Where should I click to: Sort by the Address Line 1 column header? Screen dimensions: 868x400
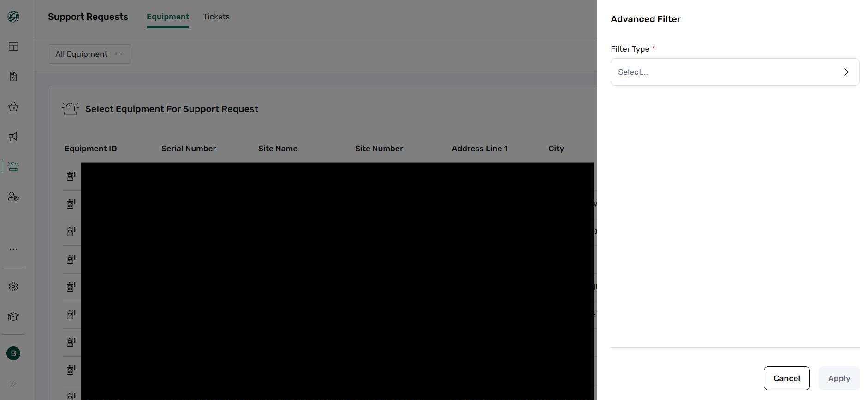click(480, 149)
